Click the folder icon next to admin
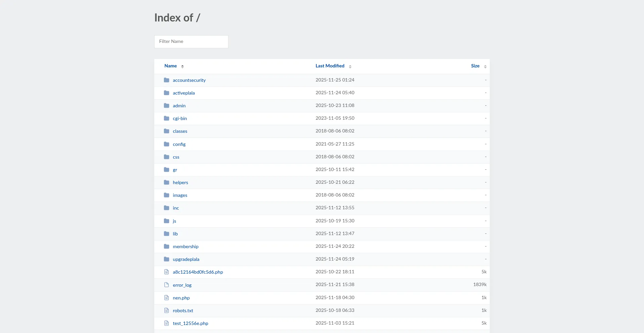Viewport: 644px width, 333px height. [x=166, y=106]
